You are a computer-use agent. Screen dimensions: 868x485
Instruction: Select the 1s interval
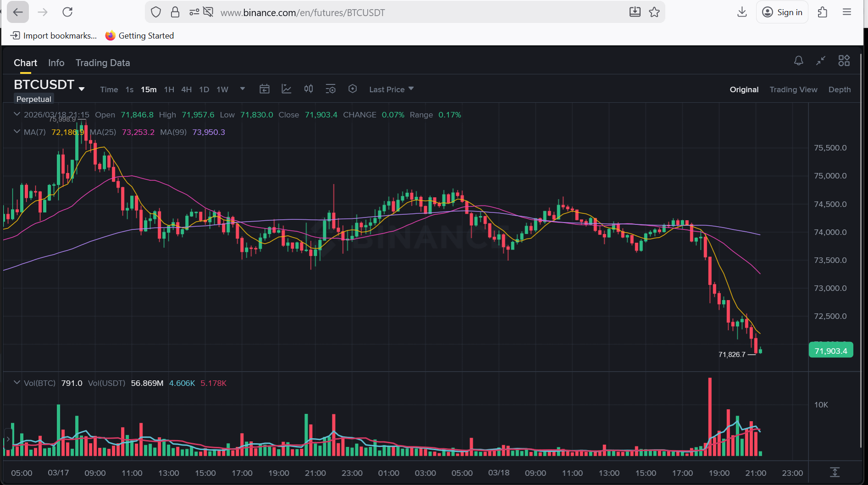(130, 89)
